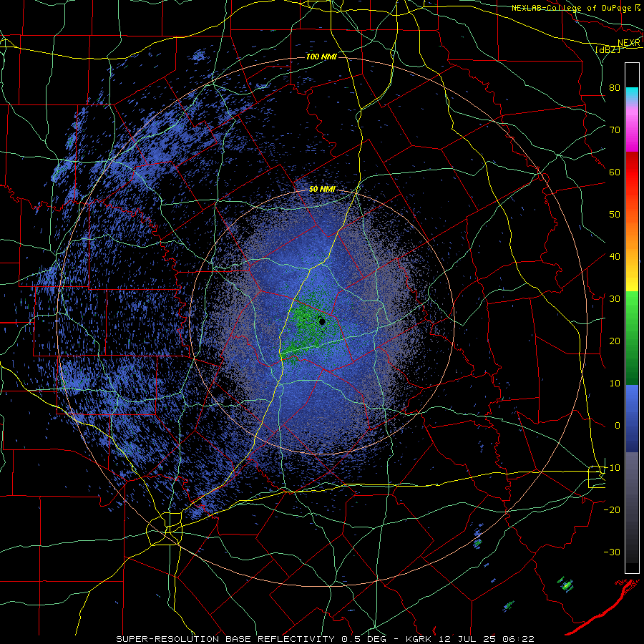Click the [dBZ] units label

pos(608,49)
